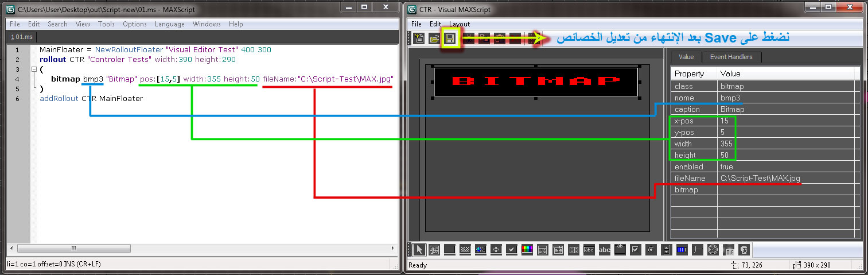Open the Tools menu

(106, 24)
